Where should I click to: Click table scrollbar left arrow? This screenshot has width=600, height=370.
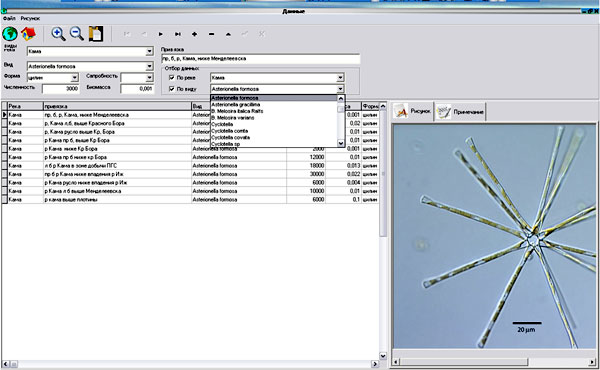point(6,364)
